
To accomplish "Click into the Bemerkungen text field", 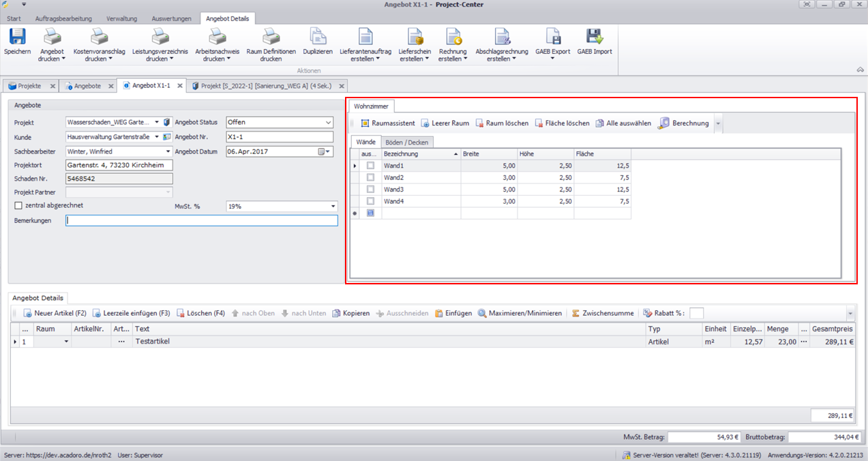I will pos(201,221).
